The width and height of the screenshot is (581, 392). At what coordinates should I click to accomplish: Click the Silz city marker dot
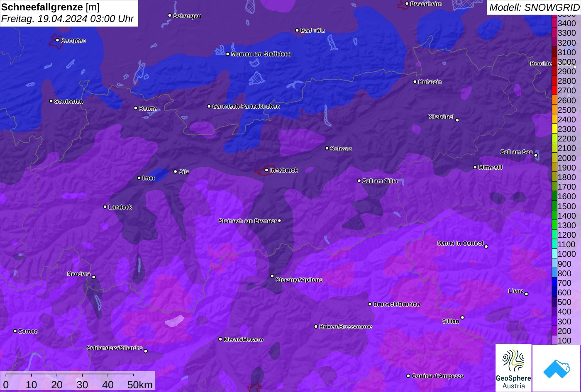176,171
